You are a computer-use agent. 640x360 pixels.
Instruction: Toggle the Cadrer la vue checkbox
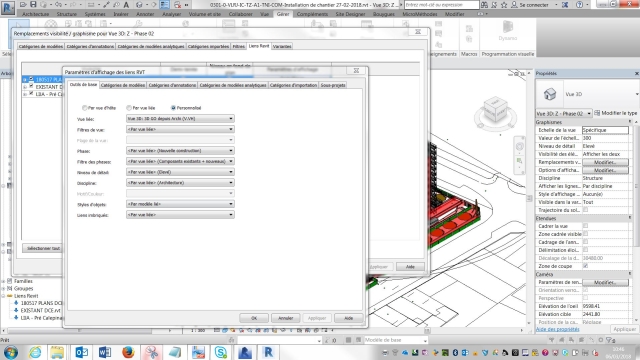click(585, 226)
